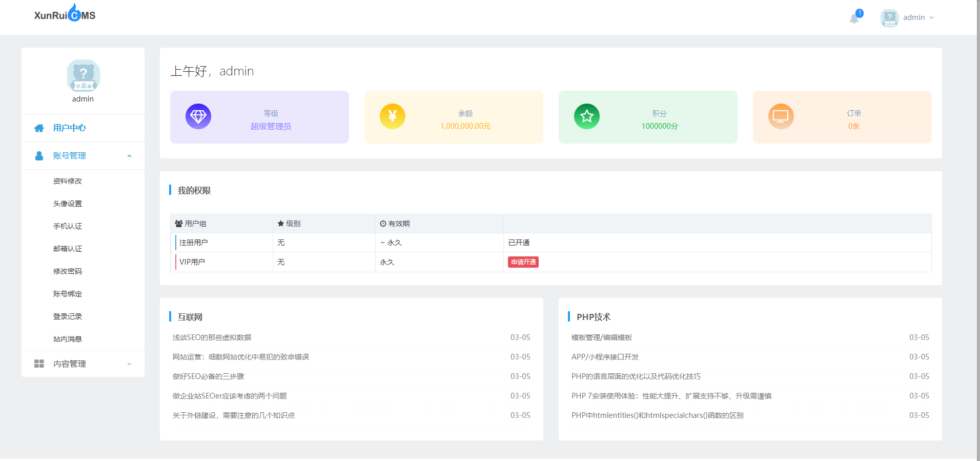This screenshot has height=461, width=980.
Task: Click the PHP技术 section heading
Action: pos(594,317)
